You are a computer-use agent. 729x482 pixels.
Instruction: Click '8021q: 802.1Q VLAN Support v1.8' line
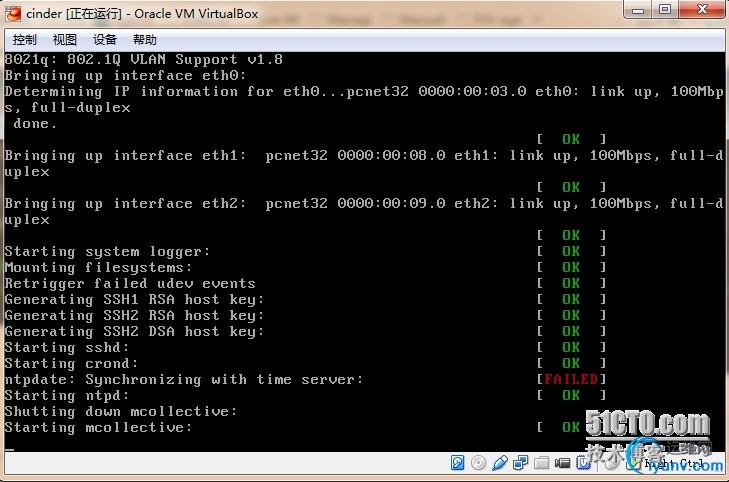coord(144,59)
